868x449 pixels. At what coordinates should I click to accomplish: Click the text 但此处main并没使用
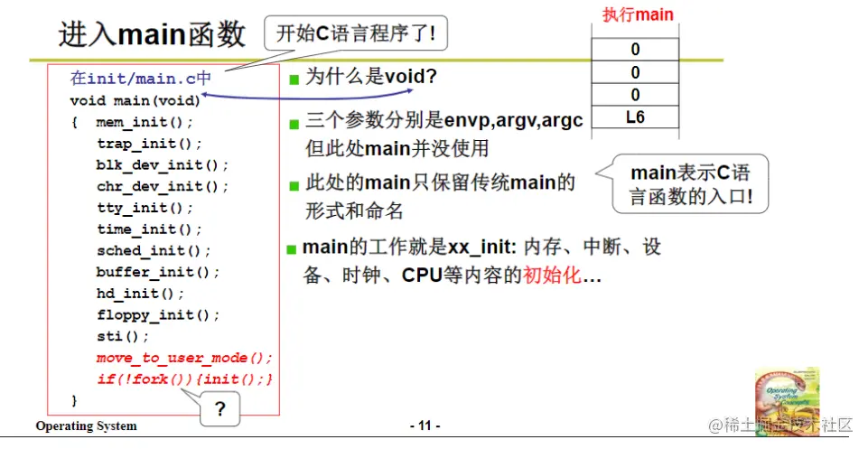click(397, 148)
